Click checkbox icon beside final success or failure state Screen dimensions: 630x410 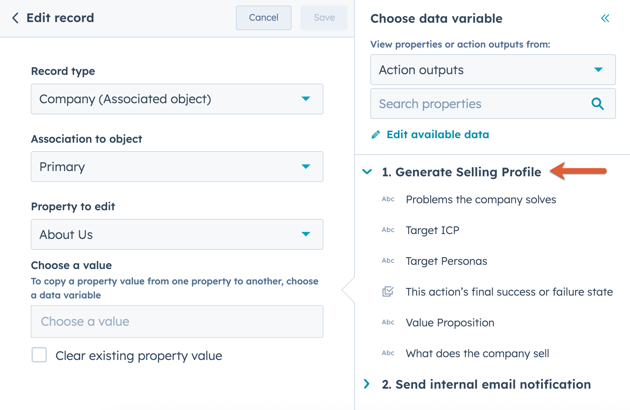[388, 291]
